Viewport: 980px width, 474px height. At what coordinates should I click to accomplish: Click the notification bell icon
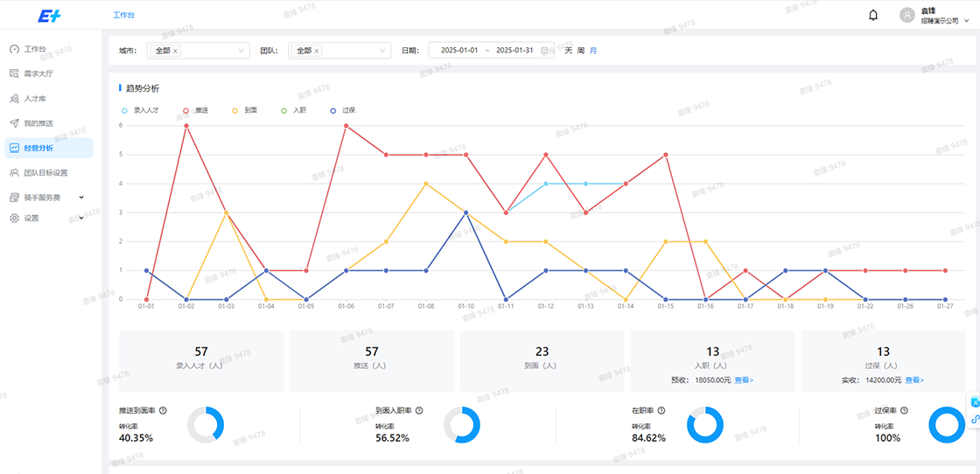pyautogui.click(x=872, y=15)
